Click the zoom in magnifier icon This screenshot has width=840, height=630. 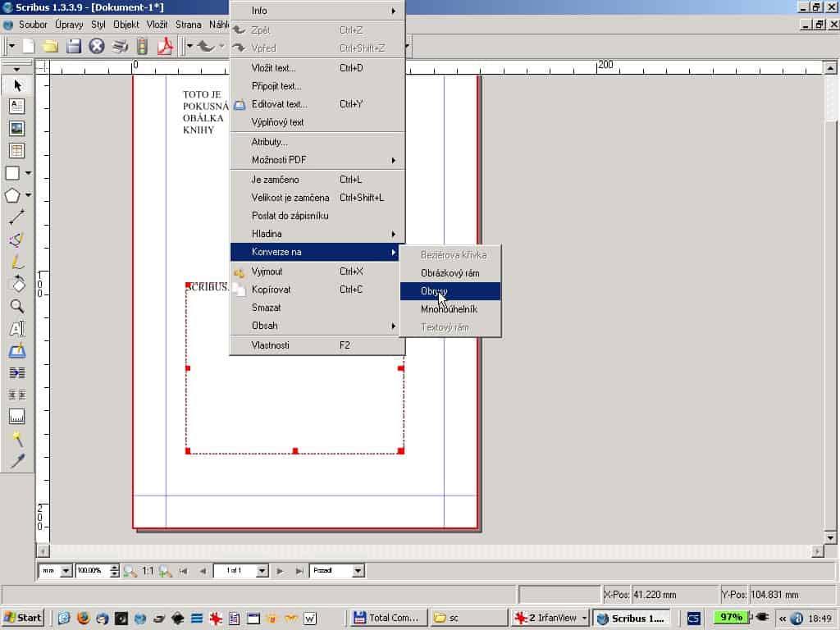pyautogui.click(x=165, y=571)
